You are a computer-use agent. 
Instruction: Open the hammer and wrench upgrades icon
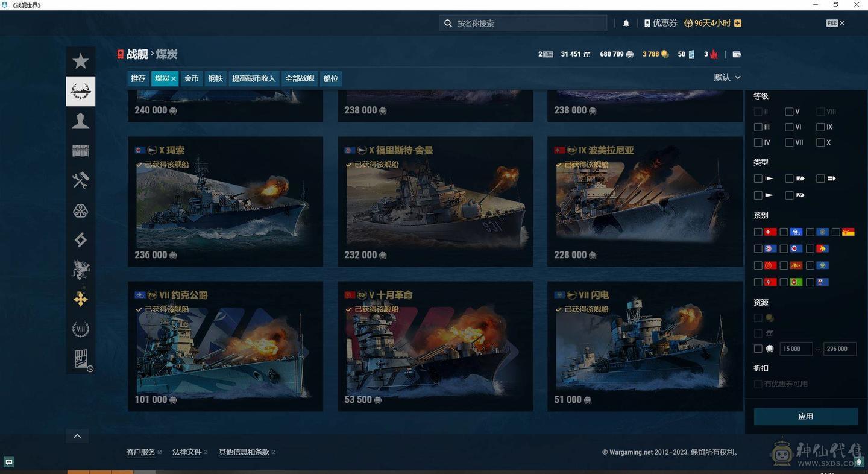tap(80, 180)
